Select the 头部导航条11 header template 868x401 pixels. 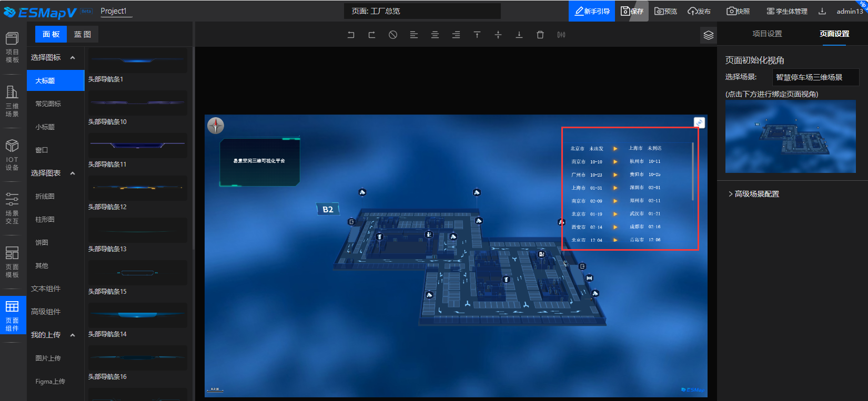click(x=137, y=146)
